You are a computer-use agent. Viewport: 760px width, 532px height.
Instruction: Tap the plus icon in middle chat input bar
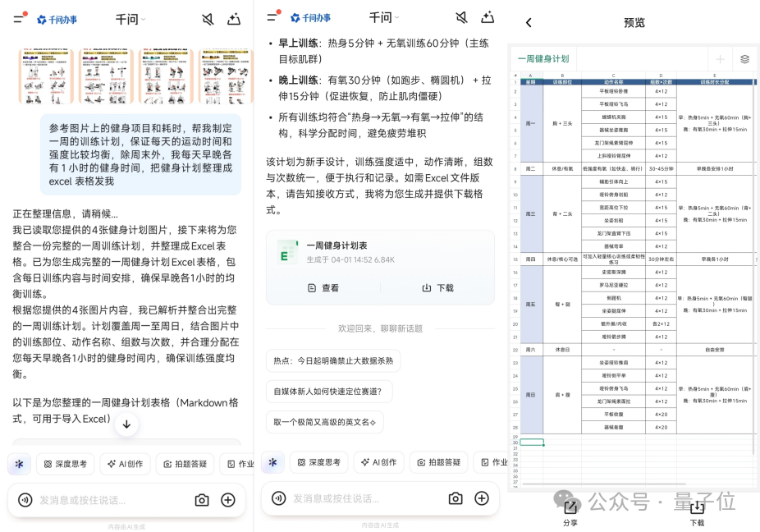point(482,498)
